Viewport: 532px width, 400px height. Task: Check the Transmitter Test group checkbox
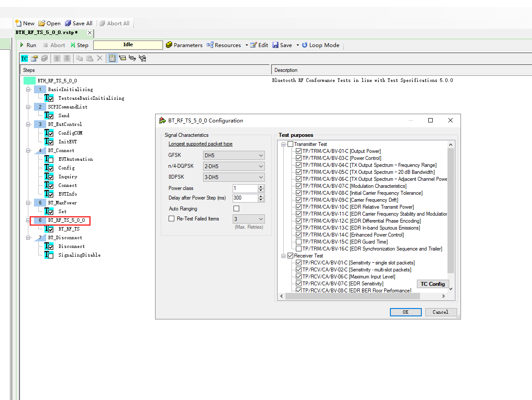(x=291, y=144)
